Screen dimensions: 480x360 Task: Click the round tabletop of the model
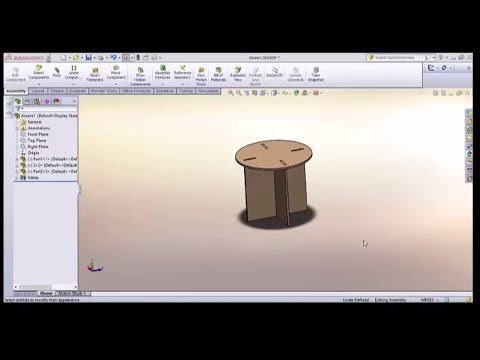click(273, 154)
